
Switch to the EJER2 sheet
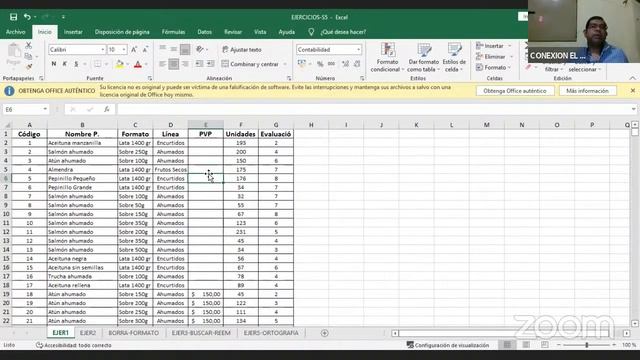[88, 333]
